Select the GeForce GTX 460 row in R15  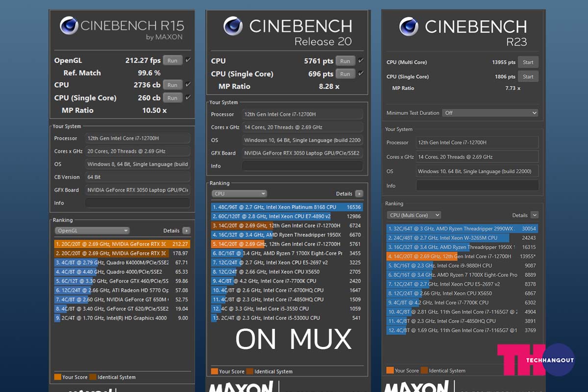[122, 281]
